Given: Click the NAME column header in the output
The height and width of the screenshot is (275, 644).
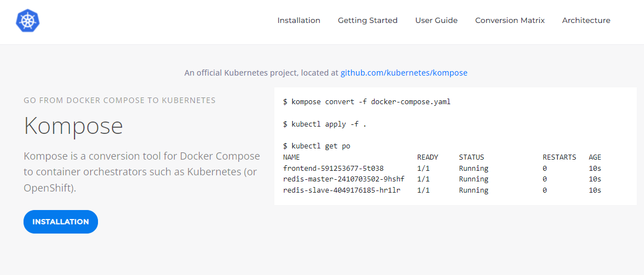Looking at the screenshot, I should tap(291, 157).
